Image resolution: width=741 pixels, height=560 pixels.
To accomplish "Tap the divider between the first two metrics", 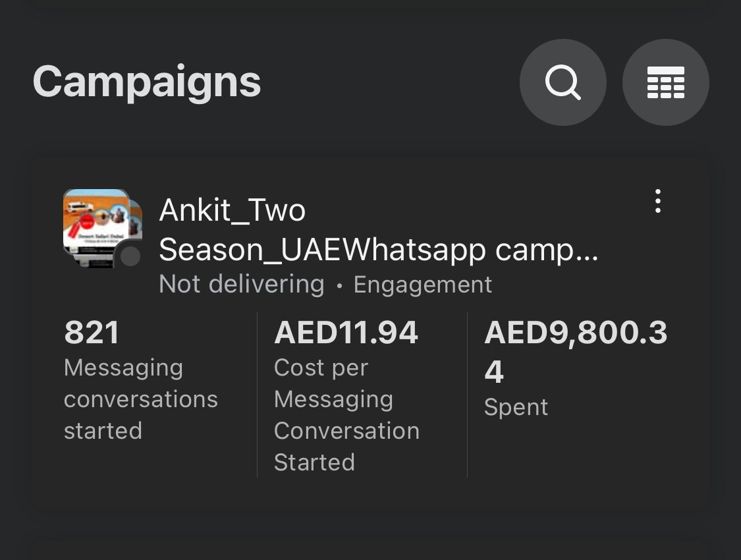I will 257,394.
